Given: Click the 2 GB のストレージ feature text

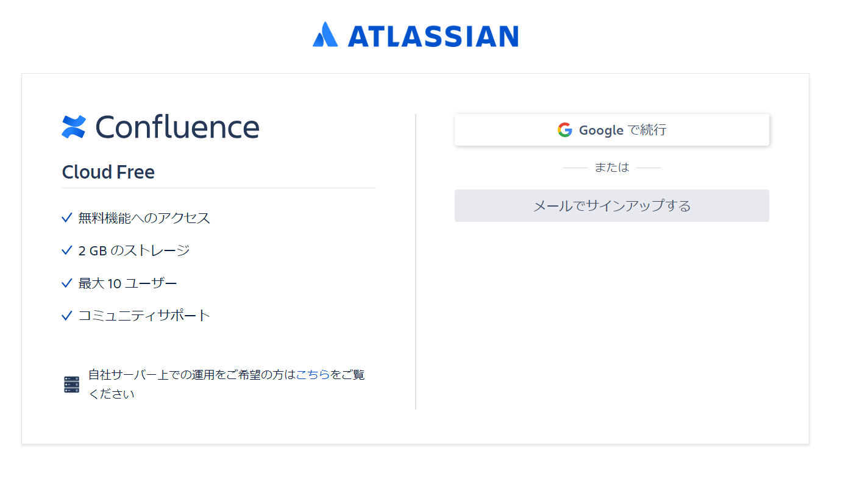Looking at the screenshot, I should tap(134, 250).
